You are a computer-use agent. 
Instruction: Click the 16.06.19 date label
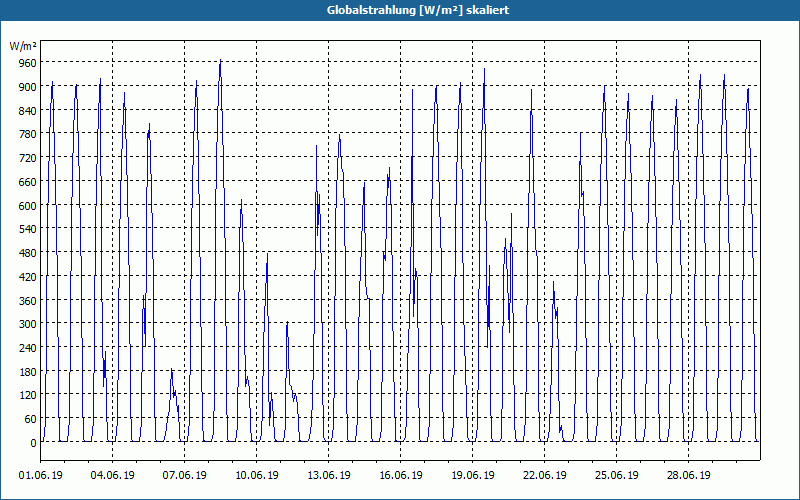pos(401,476)
